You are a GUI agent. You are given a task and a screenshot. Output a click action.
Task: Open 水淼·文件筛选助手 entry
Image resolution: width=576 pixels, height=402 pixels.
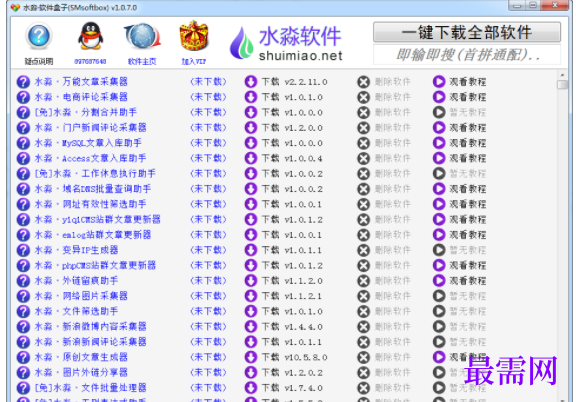(x=76, y=312)
